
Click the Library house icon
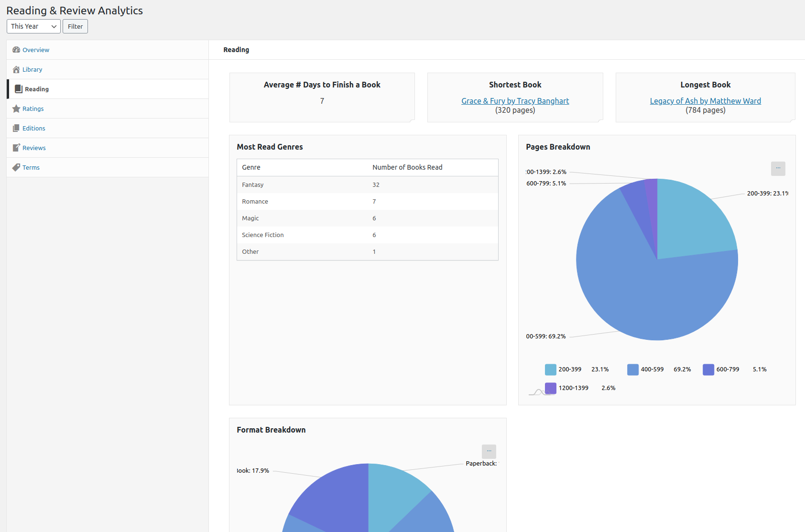tap(16, 69)
